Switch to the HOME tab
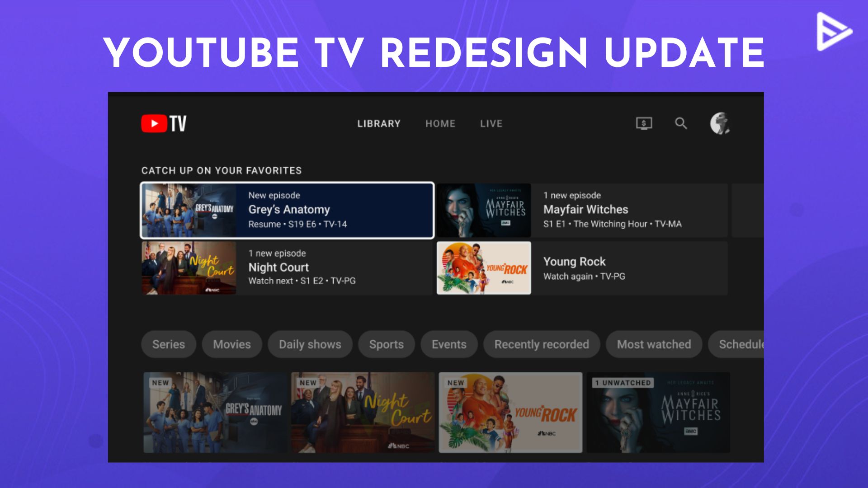 pos(440,124)
